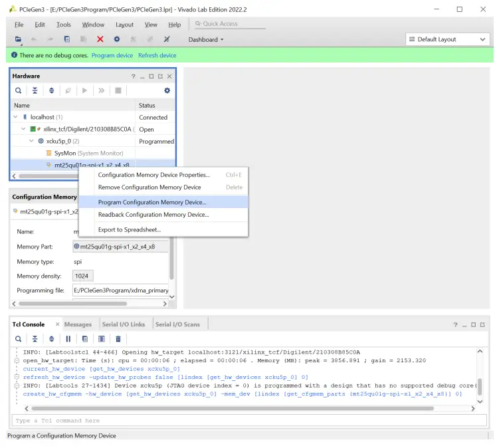
Task: Open settings gear in main toolbar
Action: coord(117,39)
